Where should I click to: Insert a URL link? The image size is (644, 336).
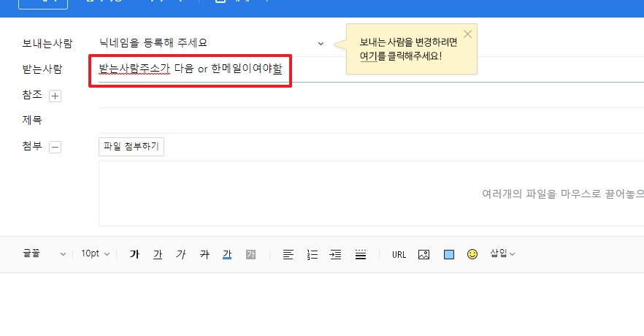(399, 255)
